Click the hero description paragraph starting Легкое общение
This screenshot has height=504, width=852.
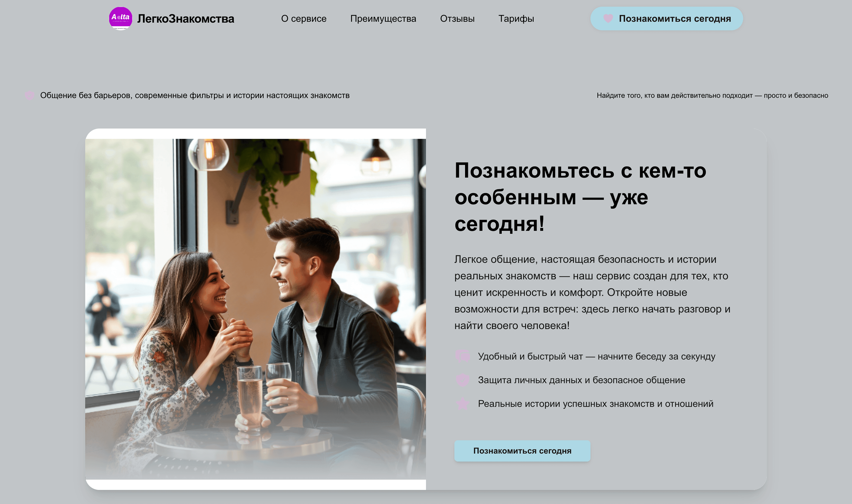(592, 292)
